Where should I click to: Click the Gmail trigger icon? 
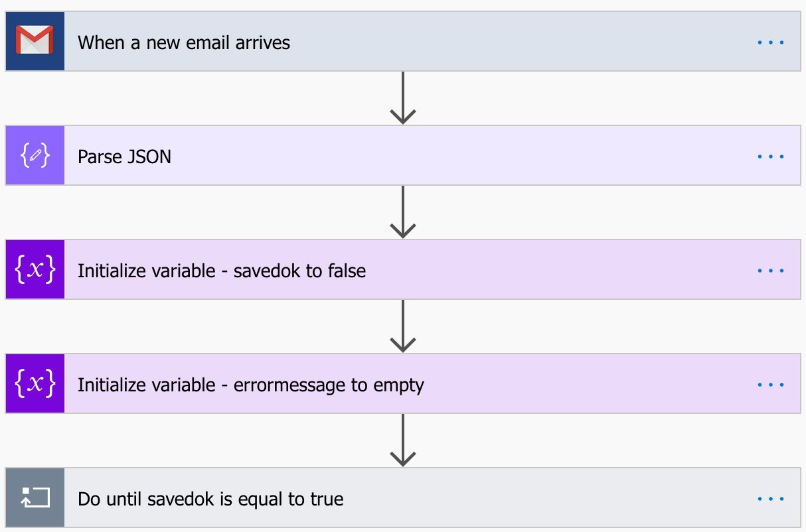tap(35, 42)
